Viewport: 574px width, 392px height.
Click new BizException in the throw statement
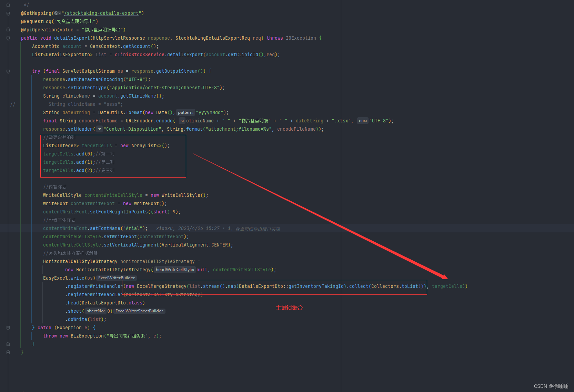(x=82, y=336)
